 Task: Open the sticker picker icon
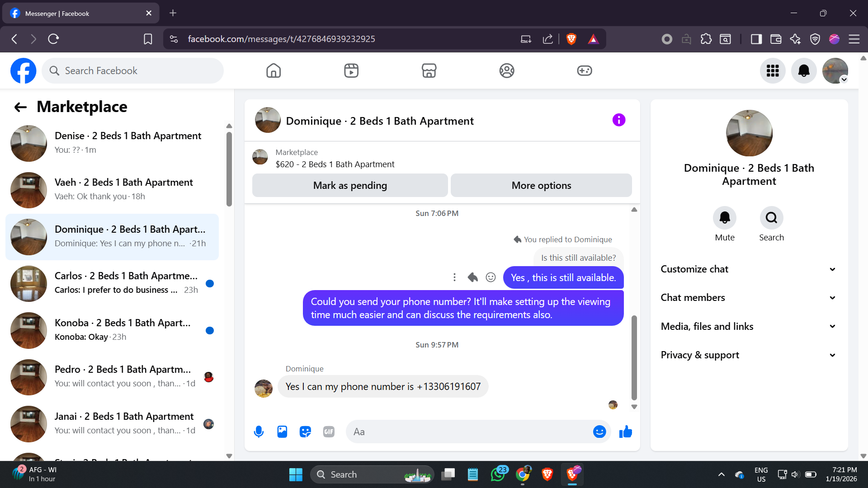(306, 432)
